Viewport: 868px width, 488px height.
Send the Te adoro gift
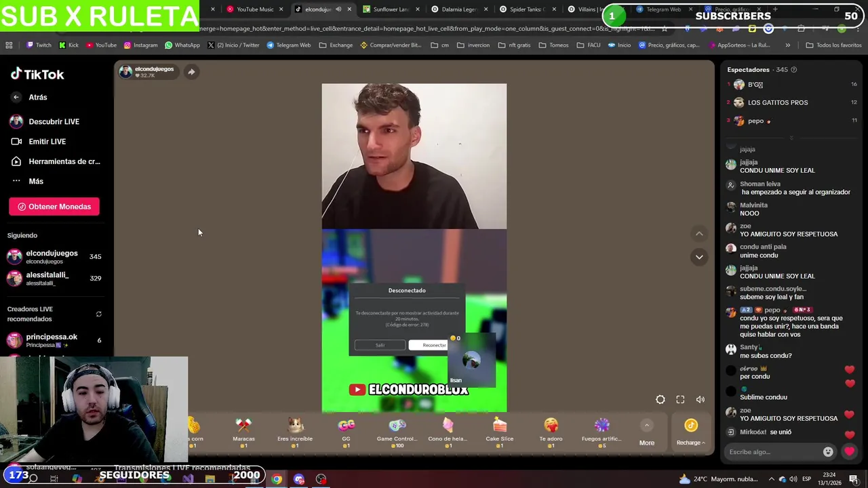click(551, 432)
